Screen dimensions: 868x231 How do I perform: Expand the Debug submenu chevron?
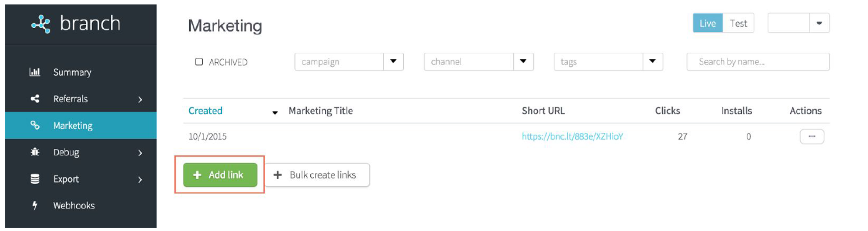point(140,153)
